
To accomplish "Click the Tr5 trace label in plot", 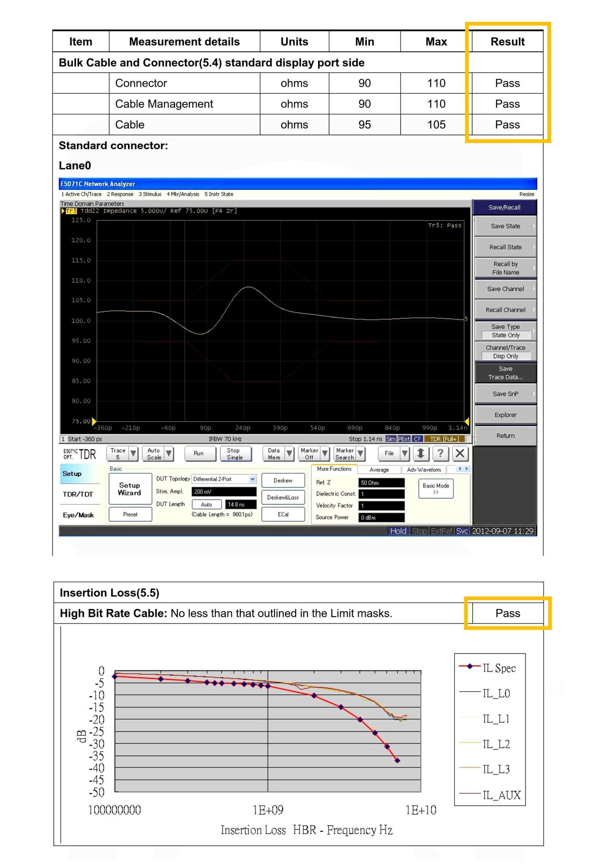I will point(71,211).
